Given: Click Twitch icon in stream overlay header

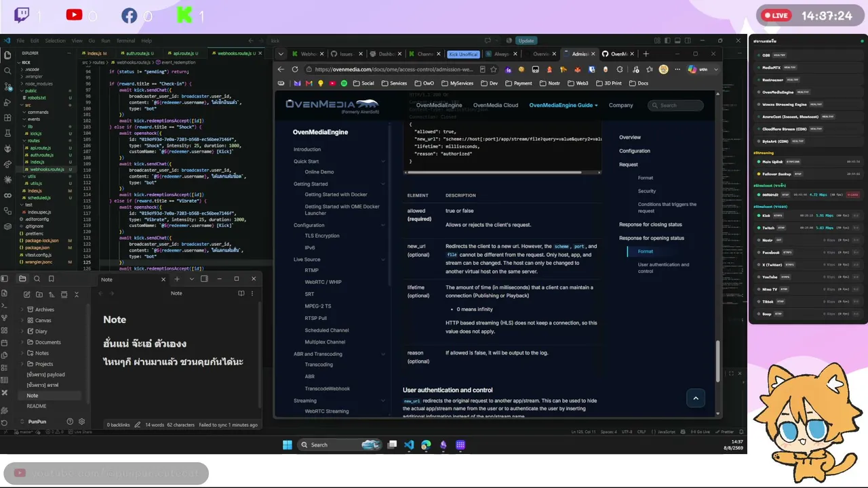Looking at the screenshot, I should point(22,15).
